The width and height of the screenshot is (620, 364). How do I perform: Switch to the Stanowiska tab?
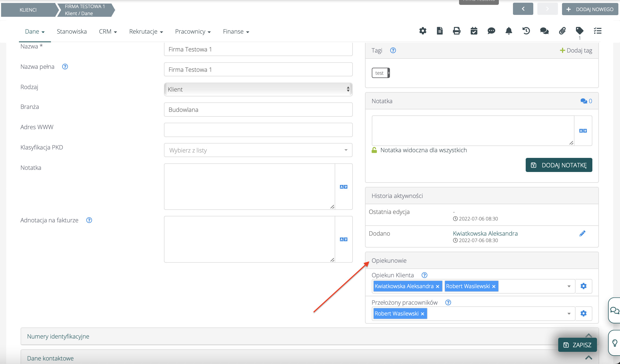[x=72, y=32]
